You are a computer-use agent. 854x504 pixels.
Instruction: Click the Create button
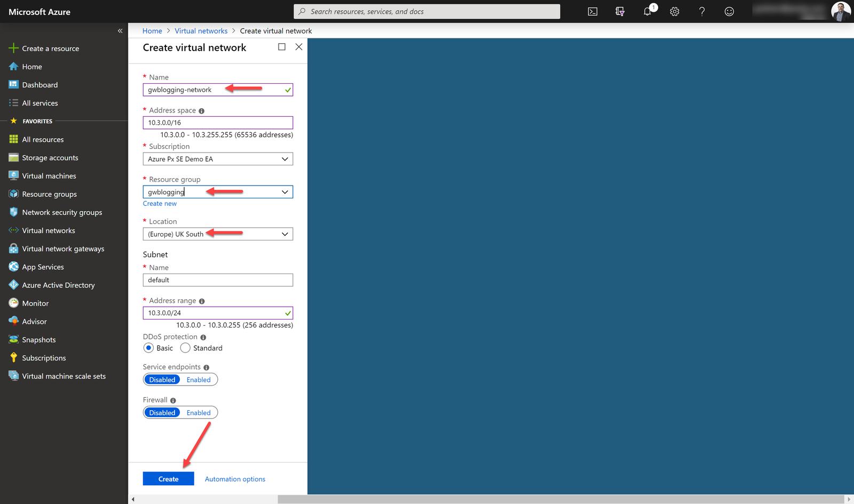[x=168, y=478]
